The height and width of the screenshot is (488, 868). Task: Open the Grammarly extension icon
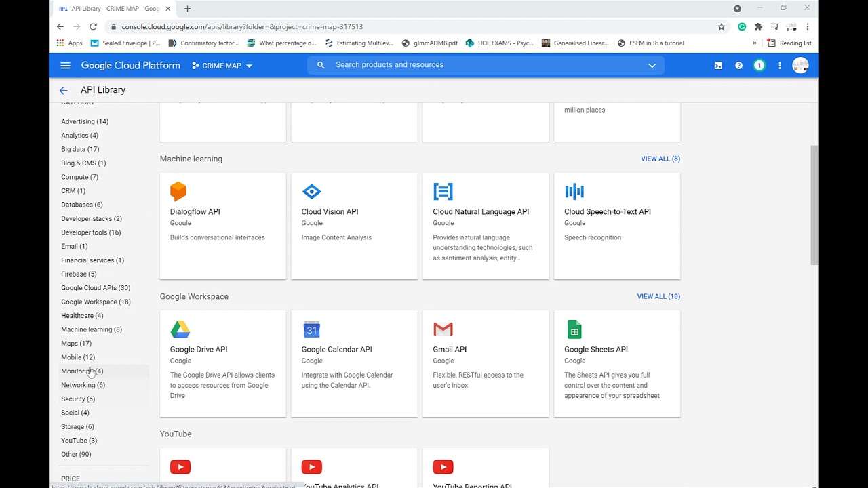[742, 26]
